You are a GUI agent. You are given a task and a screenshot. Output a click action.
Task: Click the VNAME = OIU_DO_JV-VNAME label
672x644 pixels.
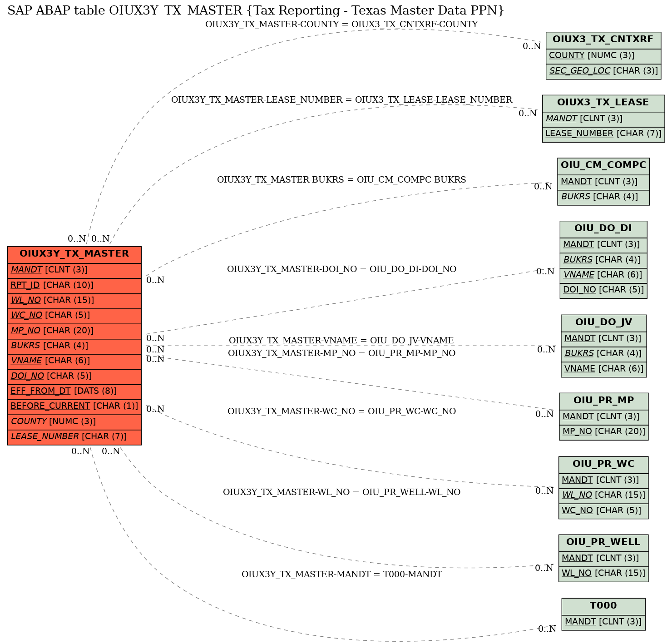[341, 341]
